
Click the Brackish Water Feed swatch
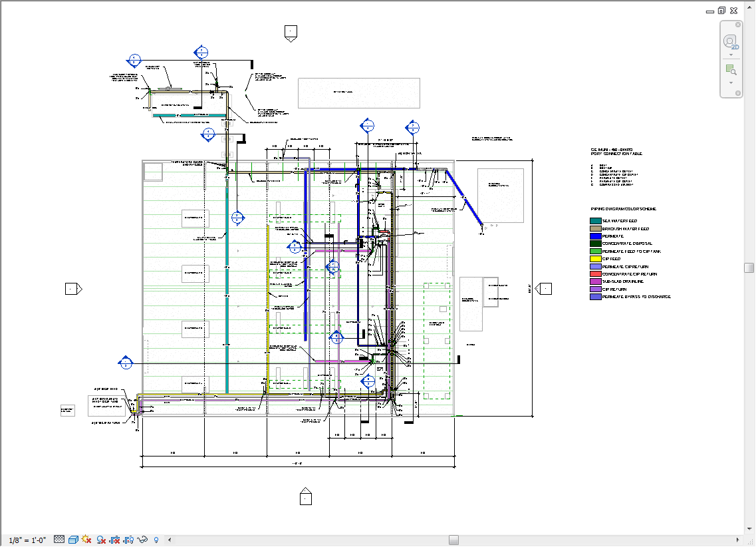(x=596, y=229)
